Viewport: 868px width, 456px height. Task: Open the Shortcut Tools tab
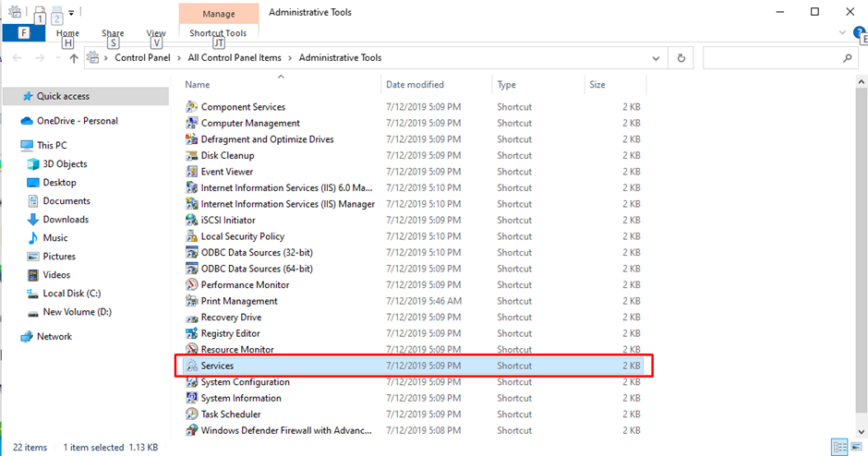(218, 33)
